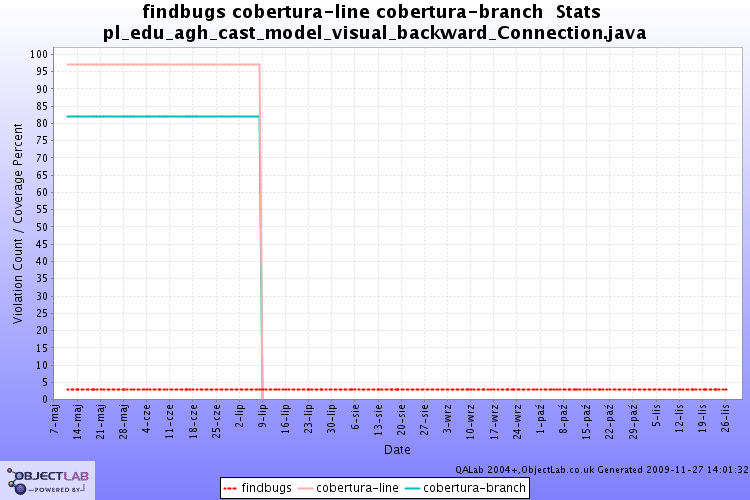
Task: Click the red dotted findbugs data line
Action: pos(397,389)
